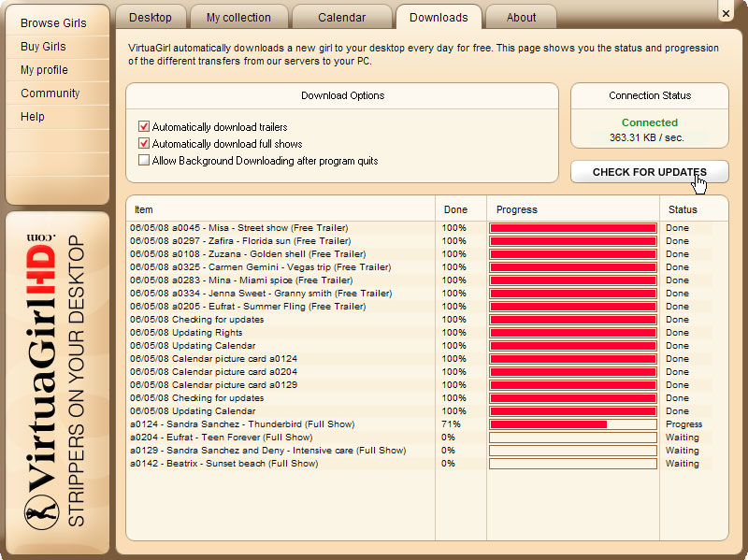
Task: Click the 71% done value
Action: [451, 424]
